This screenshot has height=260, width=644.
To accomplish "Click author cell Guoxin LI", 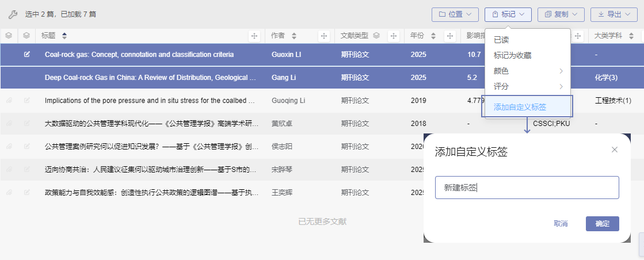I will pyautogui.click(x=286, y=54).
